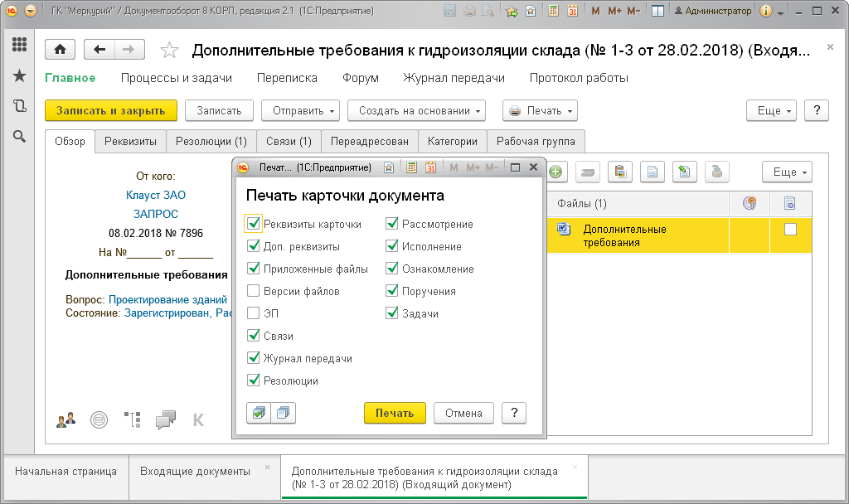The height and width of the screenshot is (504, 849).
Task: Select Дополнительные требования file row
Action: (x=679, y=235)
